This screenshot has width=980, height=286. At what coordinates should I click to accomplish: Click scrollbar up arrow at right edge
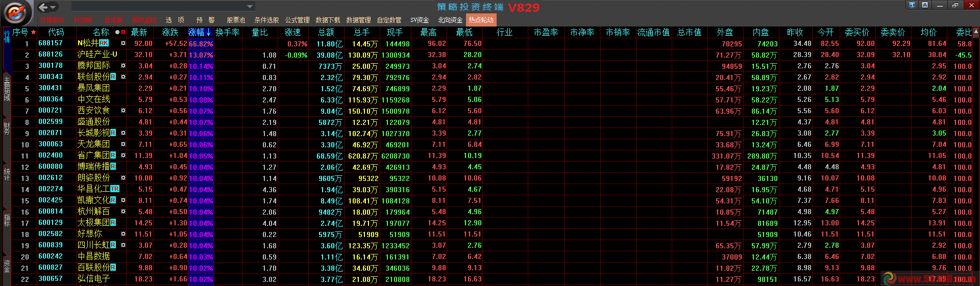976,32
